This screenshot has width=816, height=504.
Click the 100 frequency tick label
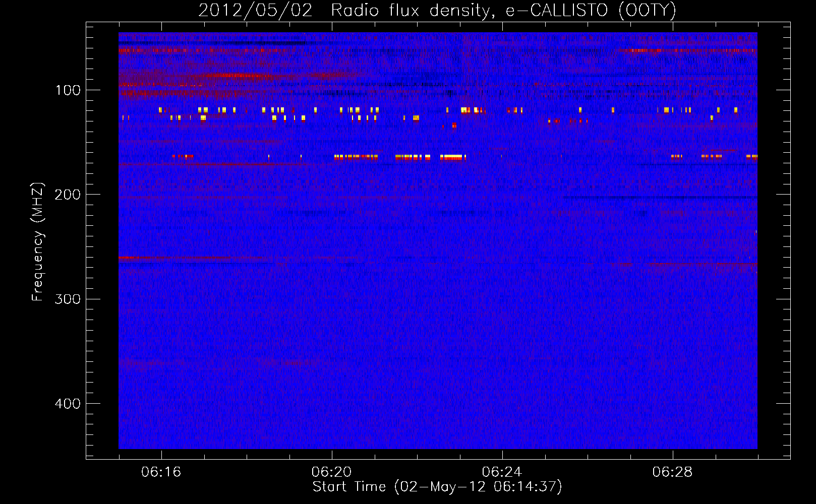tap(68, 90)
